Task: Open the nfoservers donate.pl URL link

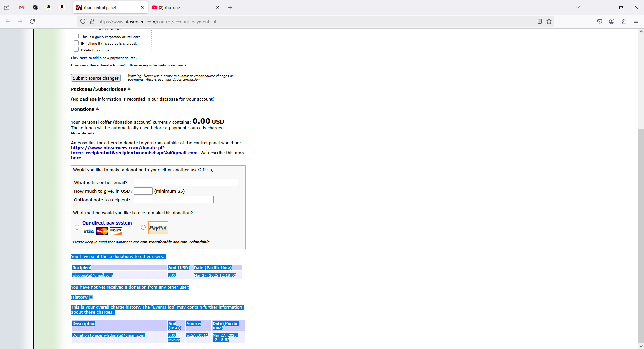Action: 134,150
